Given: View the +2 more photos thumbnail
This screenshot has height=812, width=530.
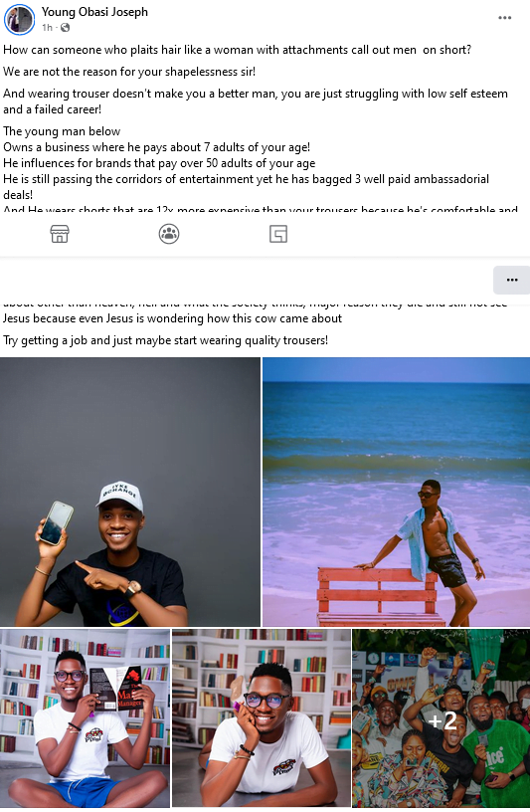Looking at the screenshot, I should point(441,718).
